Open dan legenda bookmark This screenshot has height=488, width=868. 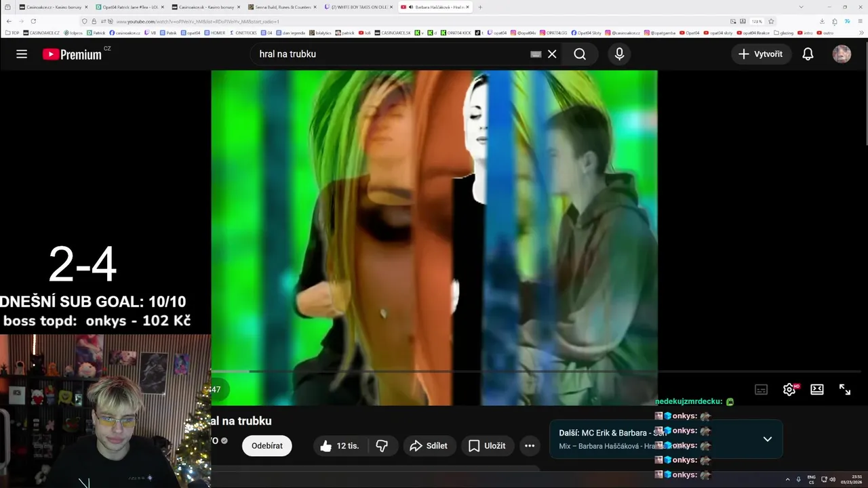click(291, 33)
